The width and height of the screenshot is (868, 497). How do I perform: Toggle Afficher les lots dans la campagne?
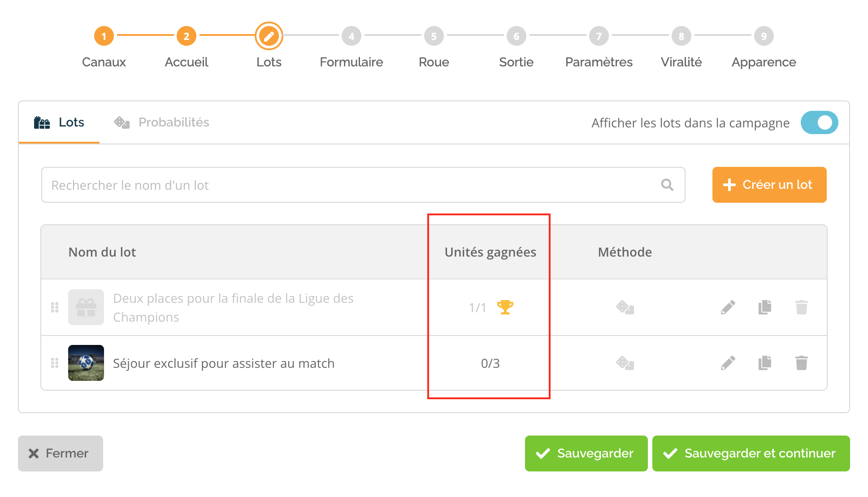[819, 122]
